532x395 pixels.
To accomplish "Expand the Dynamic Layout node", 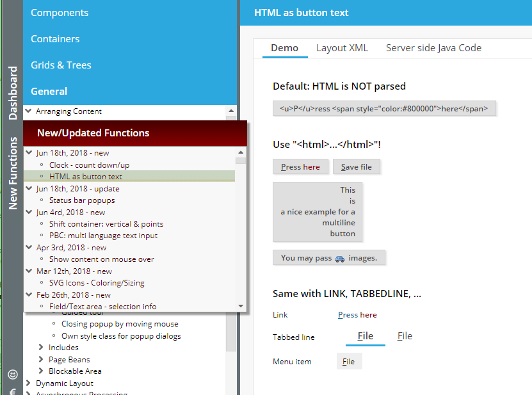I will click(28, 383).
